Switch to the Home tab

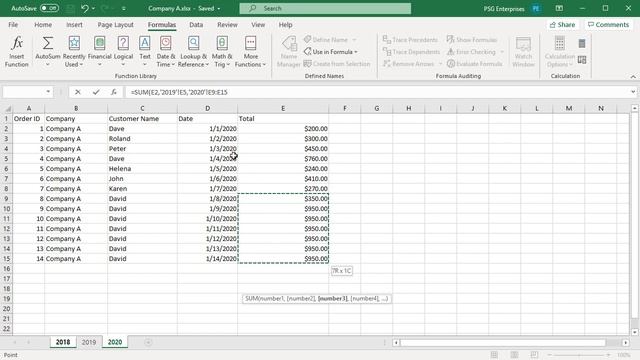(x=43, y=25)
